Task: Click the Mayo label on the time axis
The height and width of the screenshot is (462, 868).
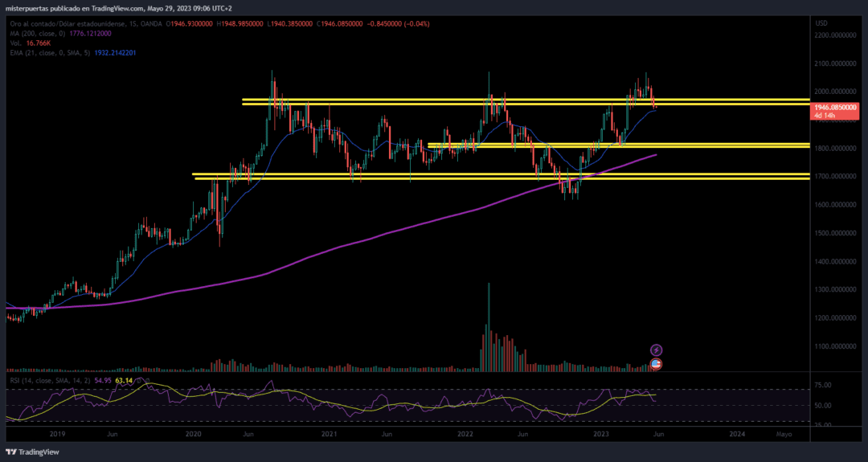Action: [784, 433]
